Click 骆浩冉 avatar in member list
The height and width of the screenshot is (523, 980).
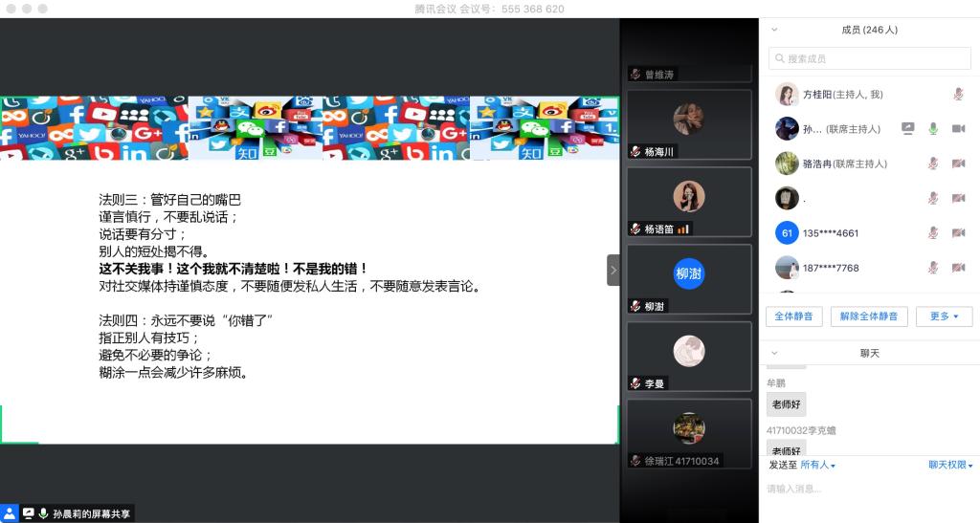[x=787, y=163]
